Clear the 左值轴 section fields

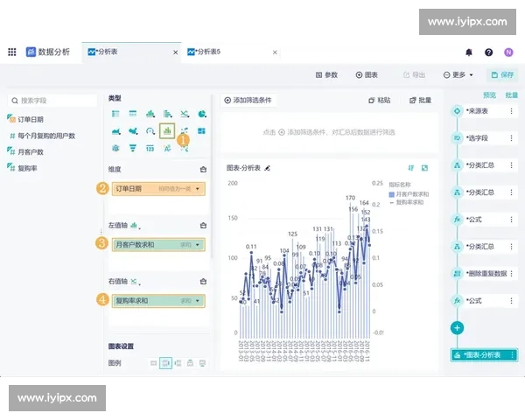pos(203,226)
